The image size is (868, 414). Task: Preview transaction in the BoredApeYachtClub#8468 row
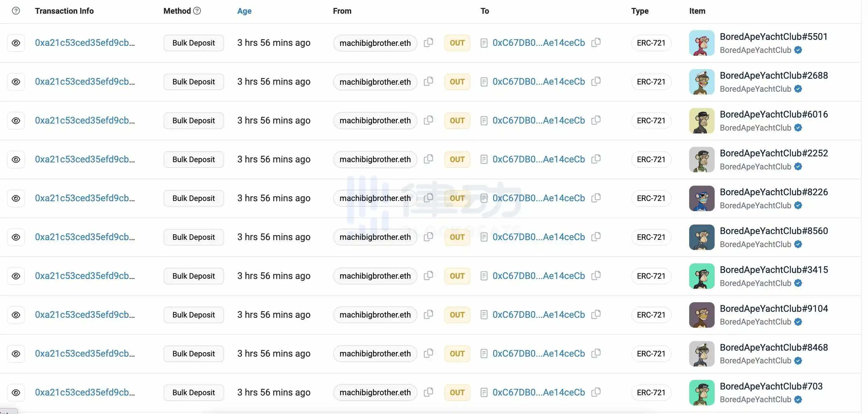(x=16, y=354)
